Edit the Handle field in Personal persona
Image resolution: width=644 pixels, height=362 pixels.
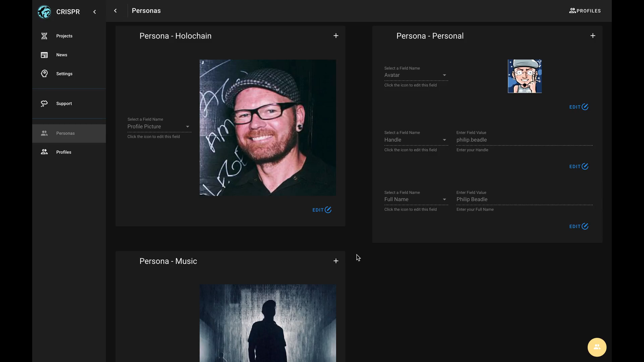579,167
